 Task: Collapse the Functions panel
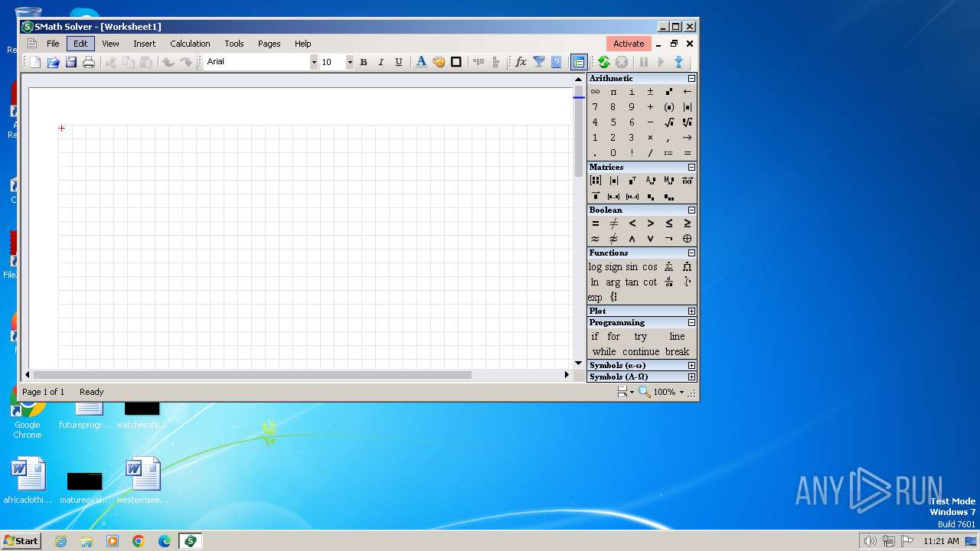(691, 253)
